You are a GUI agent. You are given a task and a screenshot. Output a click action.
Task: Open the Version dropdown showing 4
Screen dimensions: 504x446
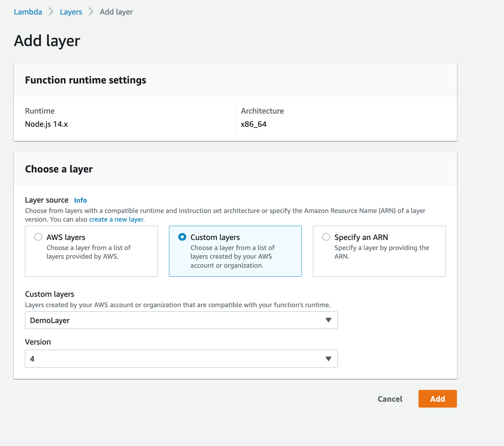click(181, 359)
